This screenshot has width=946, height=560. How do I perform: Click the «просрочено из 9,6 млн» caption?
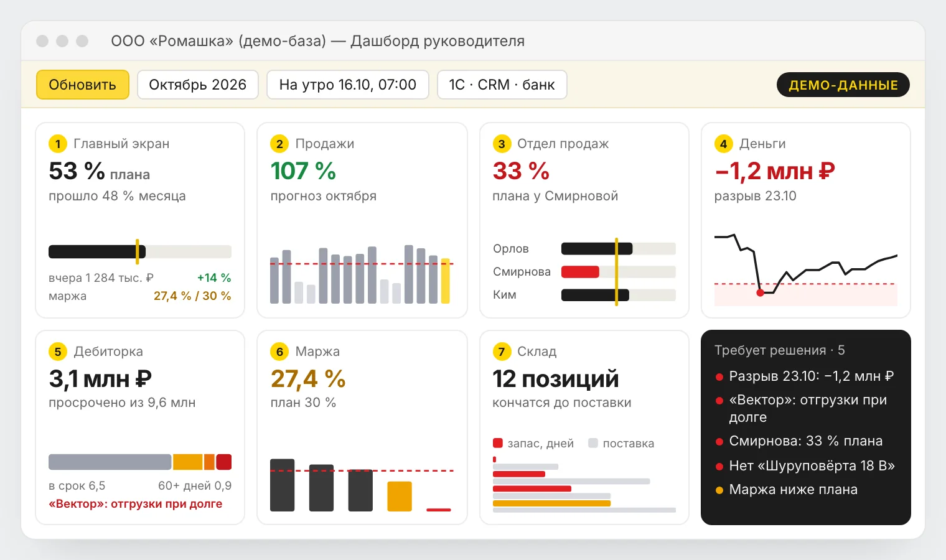(x=122, y=403)
